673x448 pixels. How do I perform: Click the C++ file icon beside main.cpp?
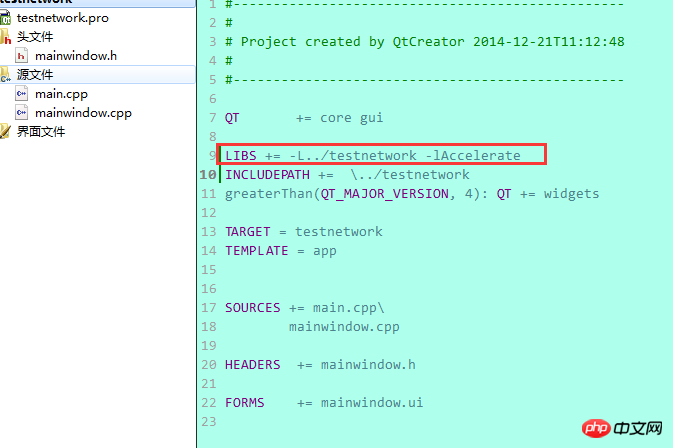[x=21, y=94]
